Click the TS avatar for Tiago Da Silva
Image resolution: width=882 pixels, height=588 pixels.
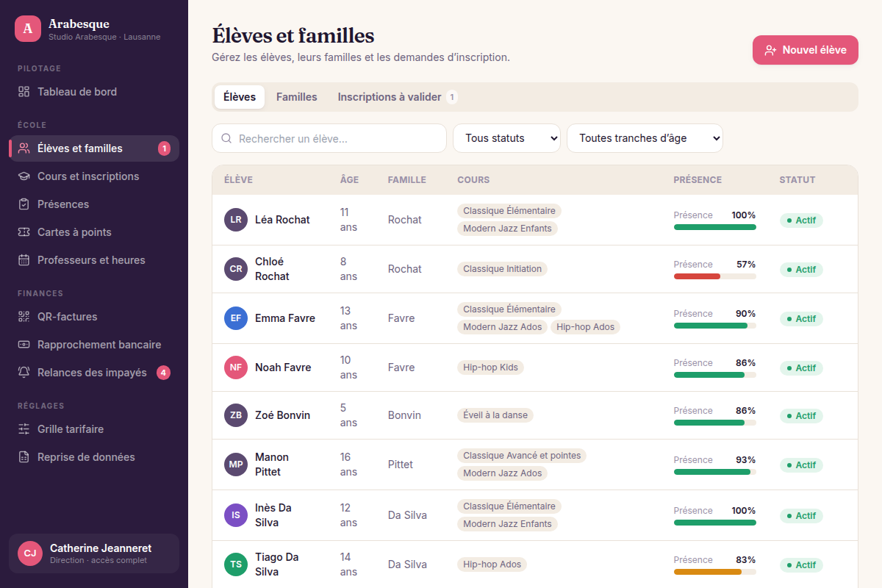click(x=236, y=564)
